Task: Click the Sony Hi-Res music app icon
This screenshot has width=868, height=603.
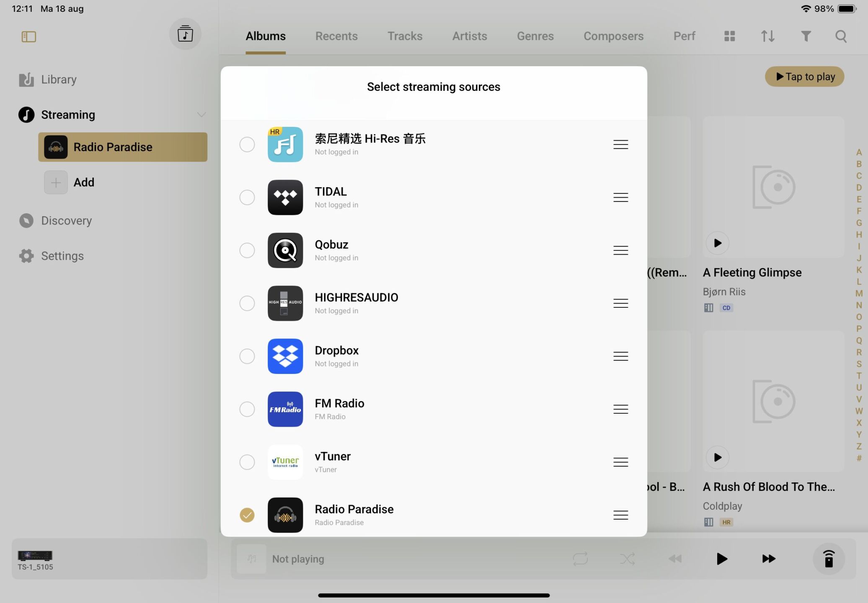Action: click(285, 144)
